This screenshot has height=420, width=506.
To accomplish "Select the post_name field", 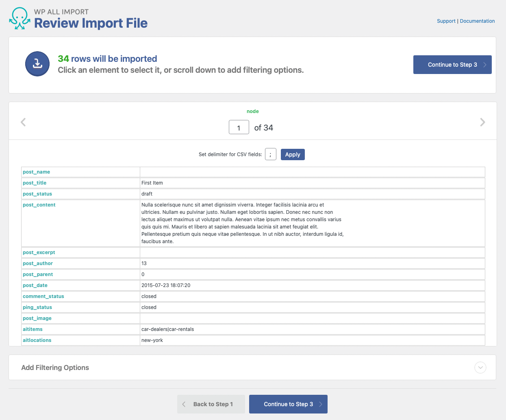I will [x=37, y=172].
